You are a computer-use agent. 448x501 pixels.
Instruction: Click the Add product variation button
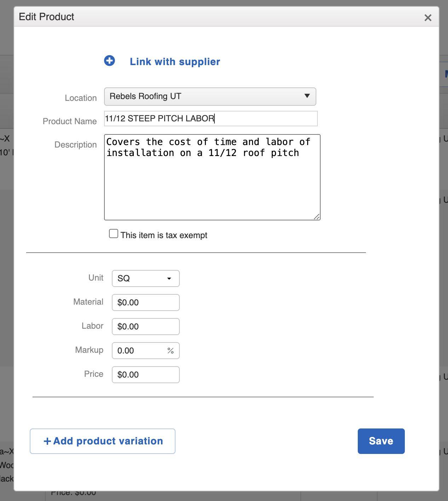point(103,441)
